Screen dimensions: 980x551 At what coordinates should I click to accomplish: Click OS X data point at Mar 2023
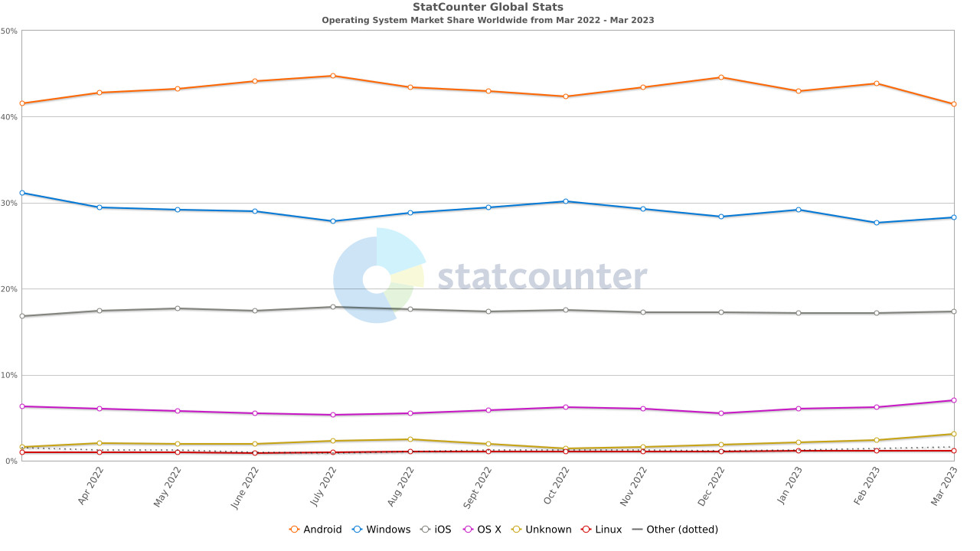click(x=954, y=400)
